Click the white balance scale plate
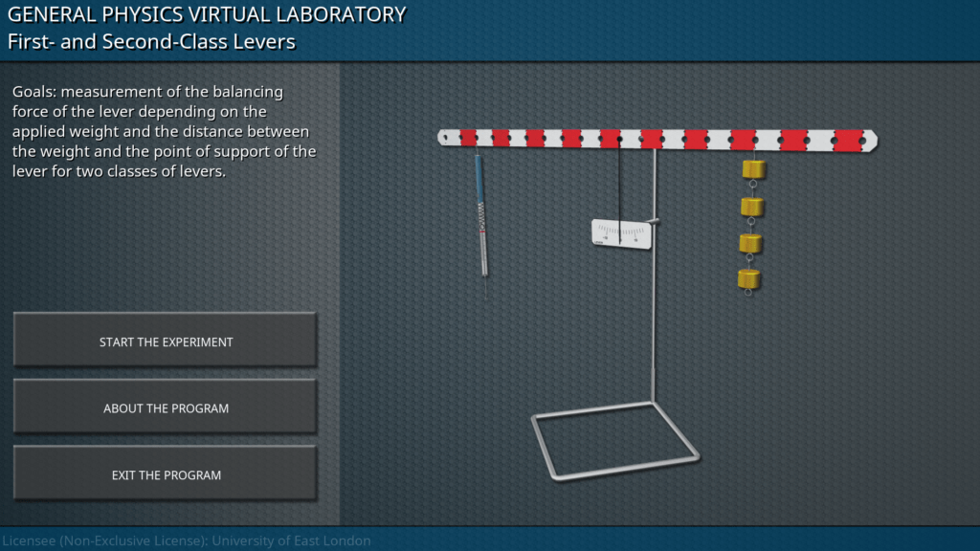980x551 pixels. click(620, 233)
